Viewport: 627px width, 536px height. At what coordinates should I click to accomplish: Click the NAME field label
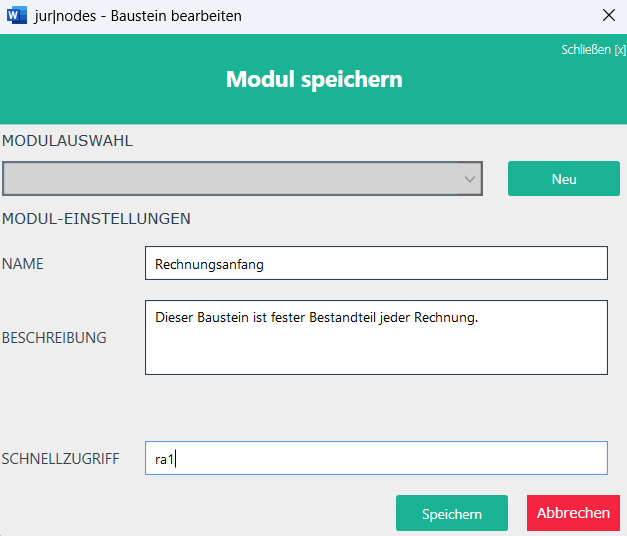click(23, 264)
